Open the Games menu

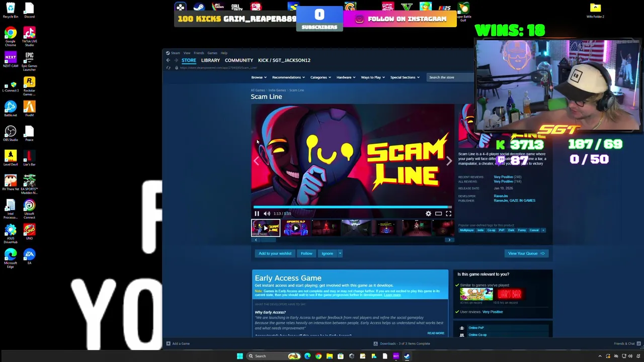(x=212, y=53)
